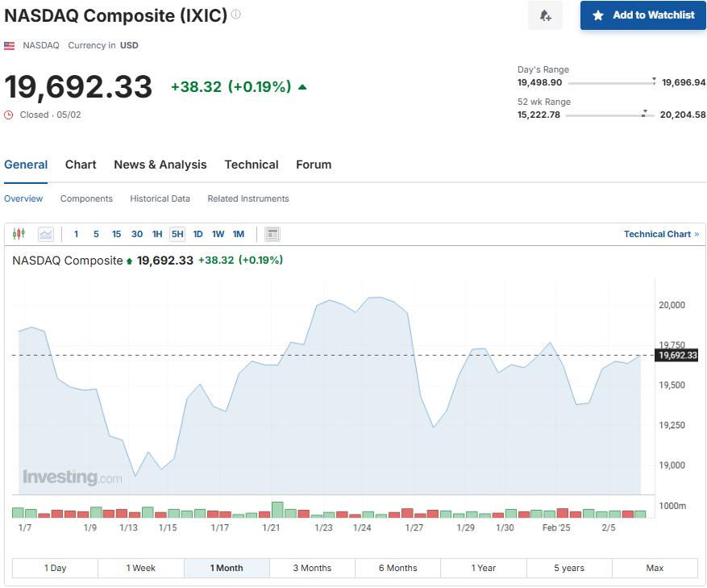Image resolution: width=707 pixels, height=588 pixels.
Task: Open the Technical tab
Action: [x=252, y=165]
